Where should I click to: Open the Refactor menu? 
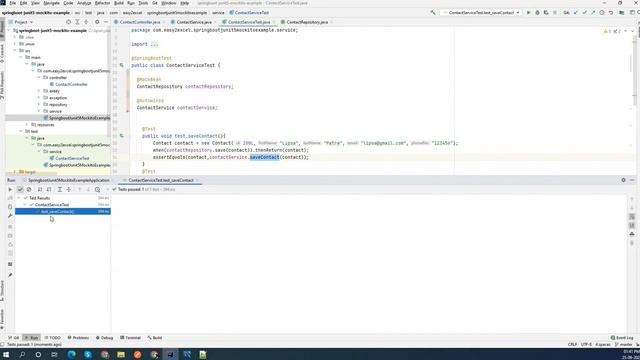(102, 3)
